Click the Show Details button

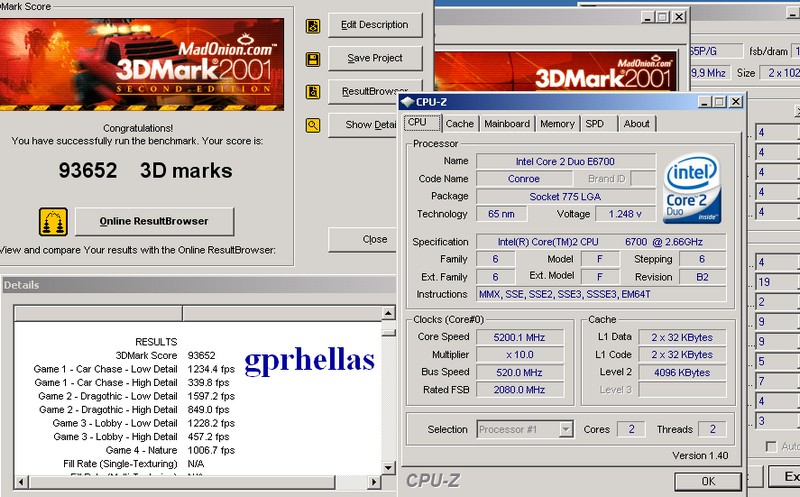point(363,125)
